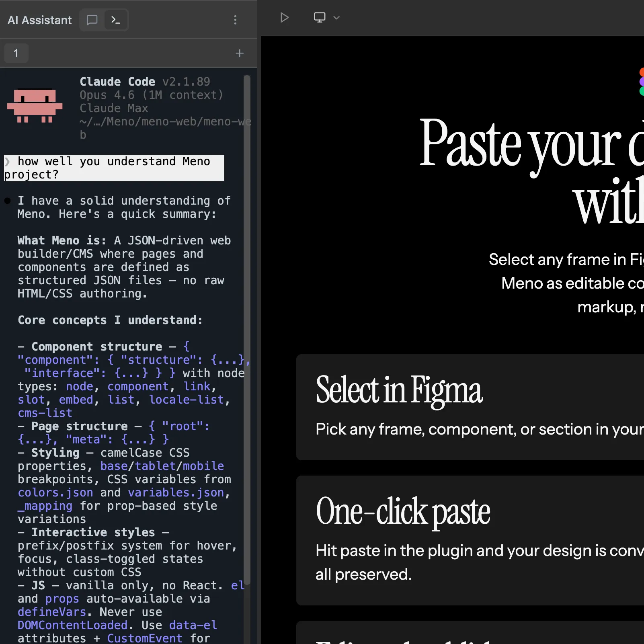Select the 'Select in Figma' card
644x644 pixels.
(470, 407)
